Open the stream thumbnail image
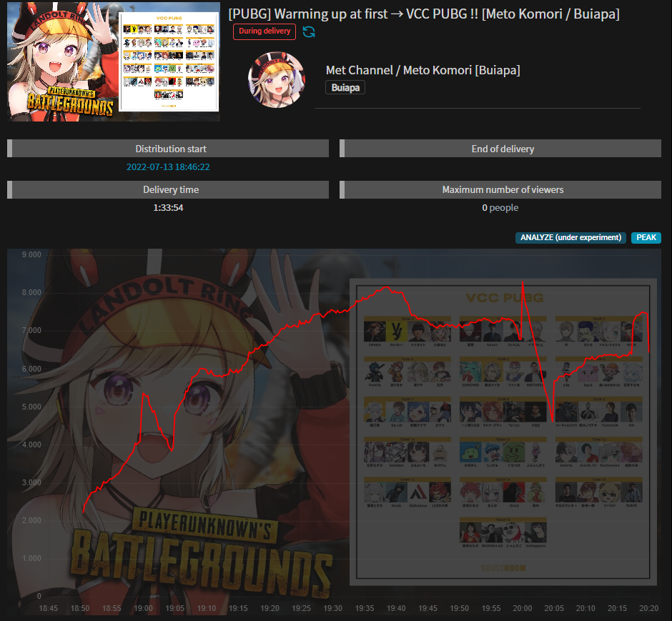 [114, 61]
